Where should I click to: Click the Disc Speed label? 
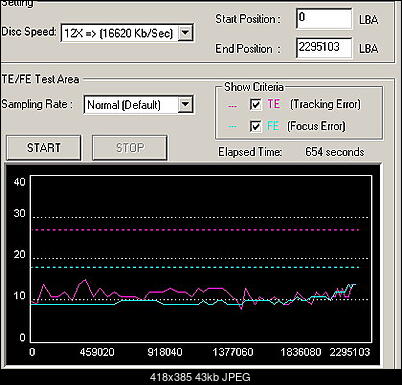coord(29,32)
